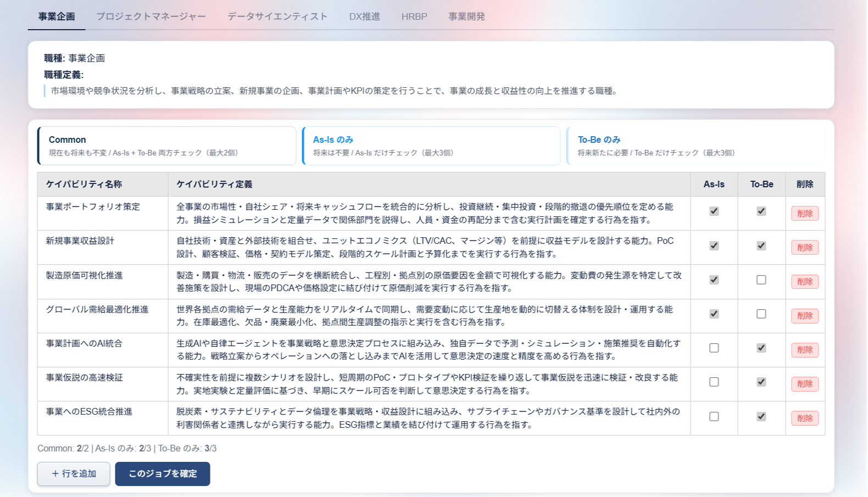Check As-Is for 事業へのESG統合推進
868x497 pixels.
pos(714,416)
